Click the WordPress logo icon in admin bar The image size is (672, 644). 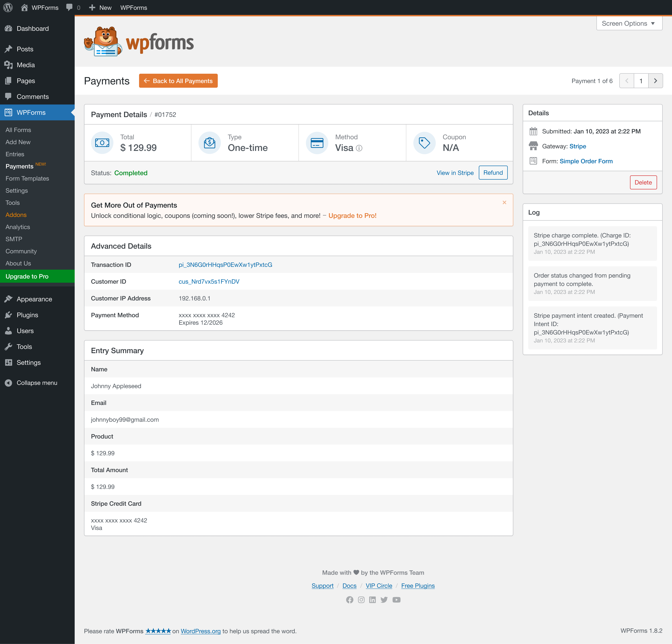8,7
